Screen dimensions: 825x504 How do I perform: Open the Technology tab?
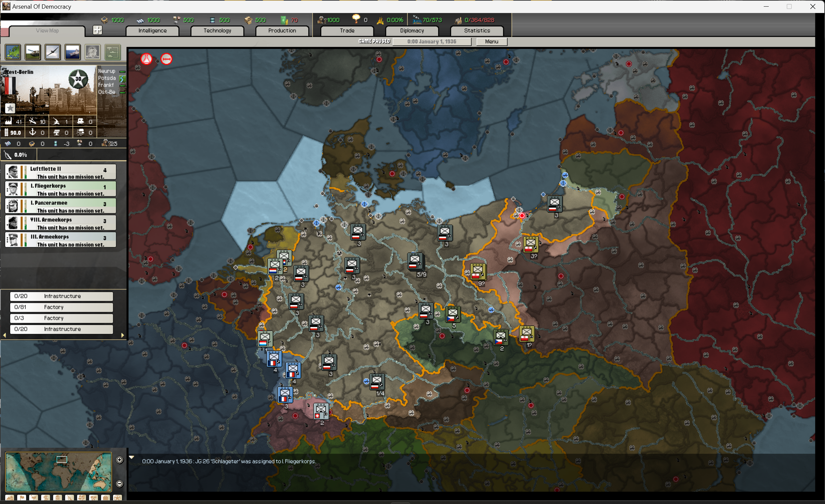click(x=217, y=31)
